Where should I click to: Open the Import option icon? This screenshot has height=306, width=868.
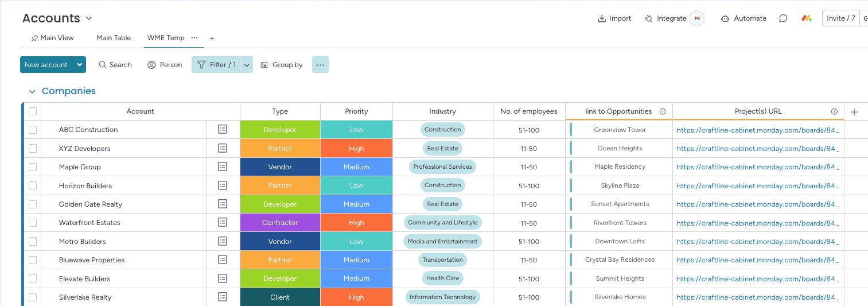(602, 18)
